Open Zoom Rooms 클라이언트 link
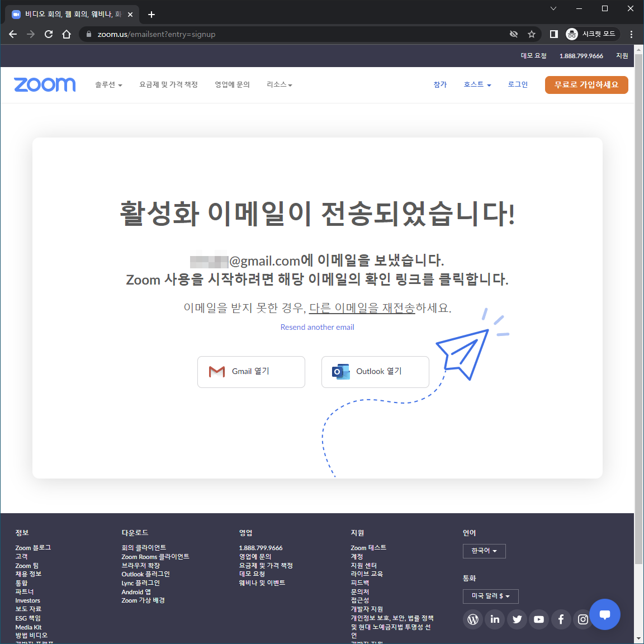Image resolution: width=644 pixels, height=644 pixels. pos(155,557)
